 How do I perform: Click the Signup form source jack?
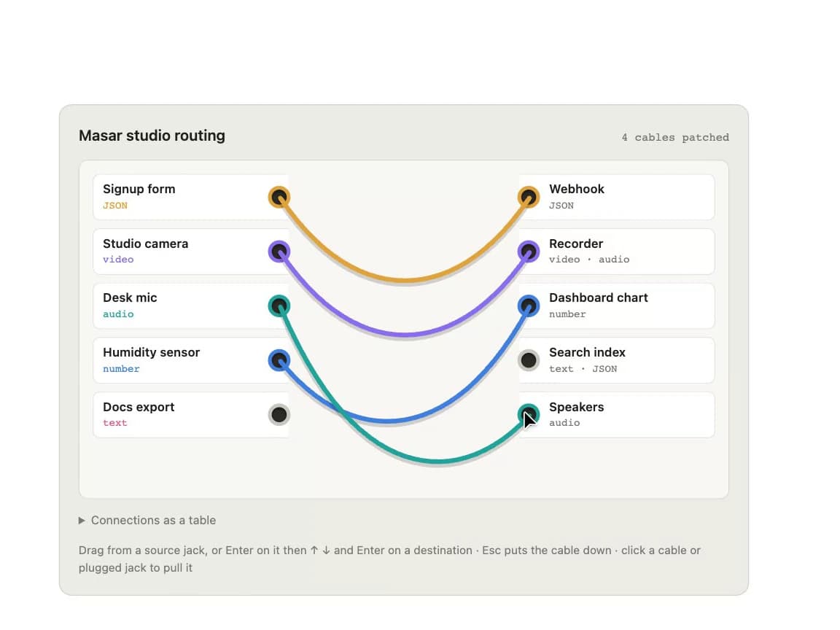tap(279, 197)
